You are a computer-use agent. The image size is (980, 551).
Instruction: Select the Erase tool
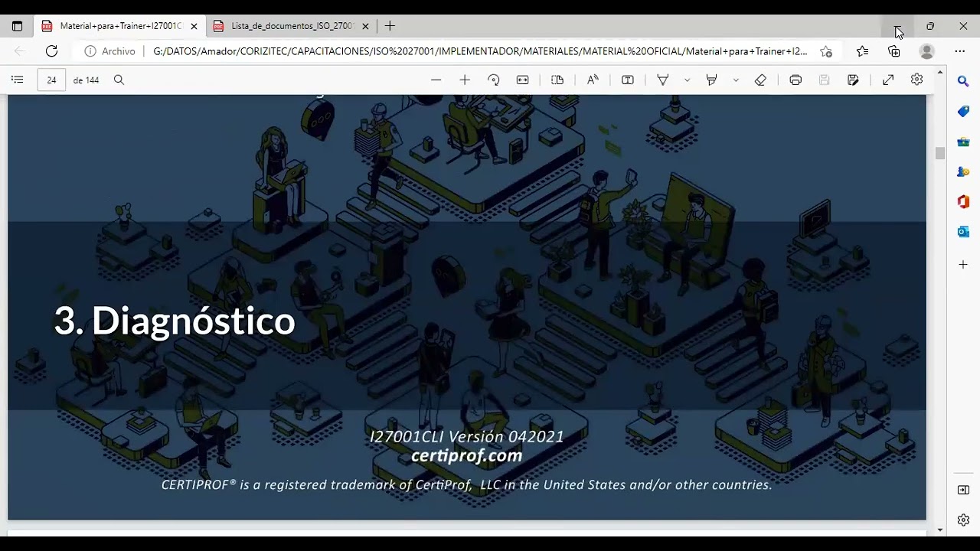click(x=760, y=80)
